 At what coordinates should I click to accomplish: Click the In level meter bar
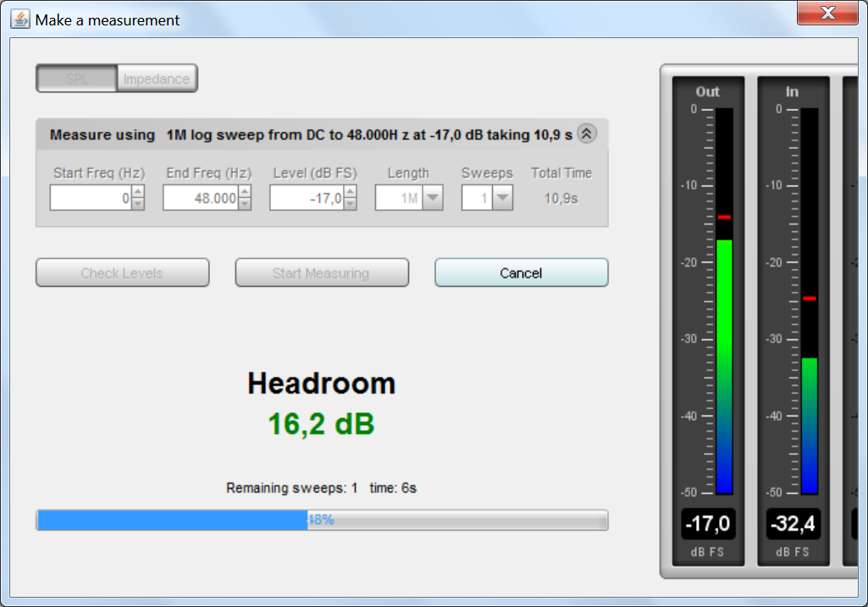pos(810,301)
